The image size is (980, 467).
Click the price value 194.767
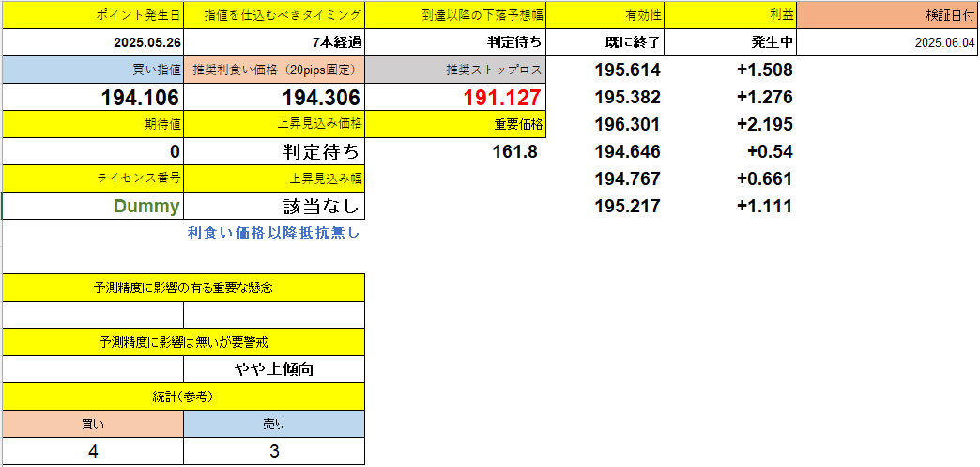[629, 179]
